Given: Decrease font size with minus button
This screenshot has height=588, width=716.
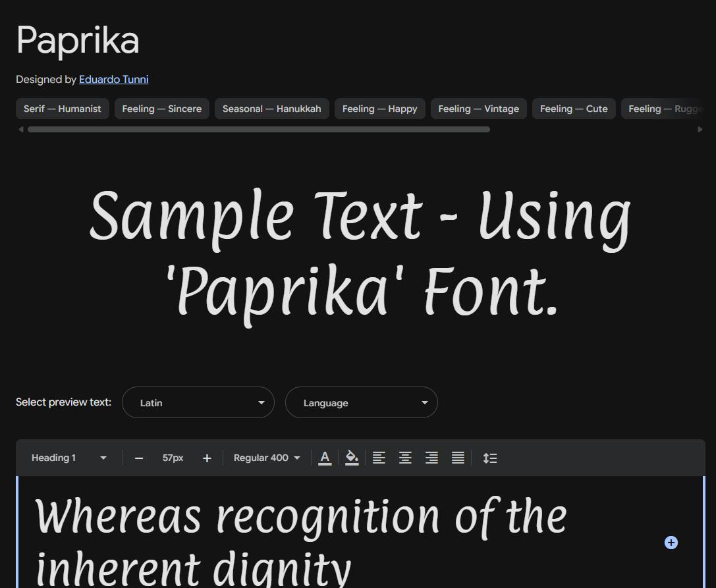Looking at the screenshot, I should 139,458.
